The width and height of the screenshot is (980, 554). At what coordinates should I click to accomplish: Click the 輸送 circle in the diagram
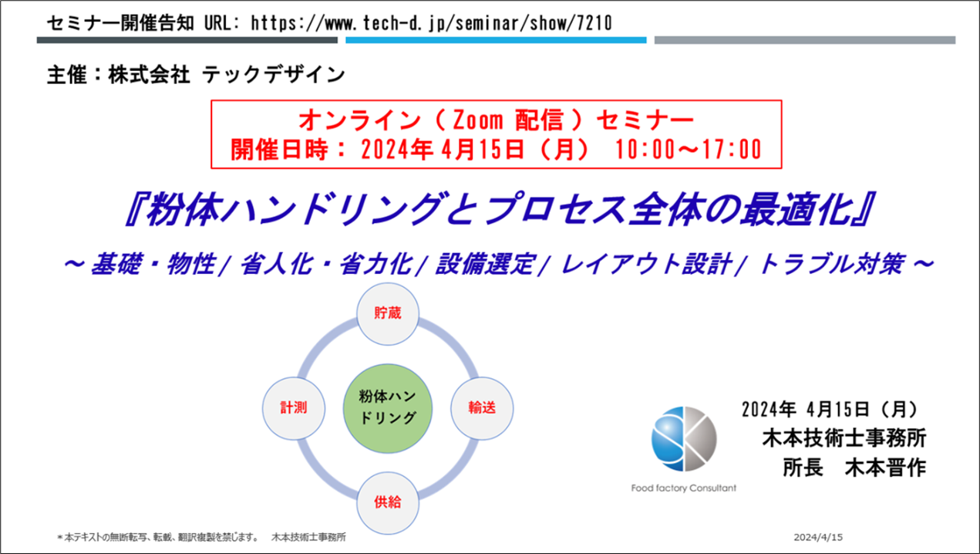tap(480, 407)
